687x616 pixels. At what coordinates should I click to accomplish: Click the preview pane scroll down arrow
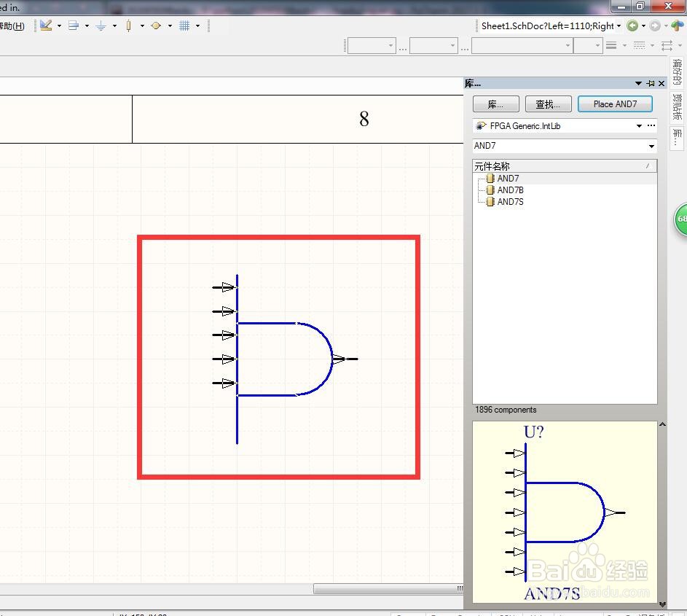(662, 604)
